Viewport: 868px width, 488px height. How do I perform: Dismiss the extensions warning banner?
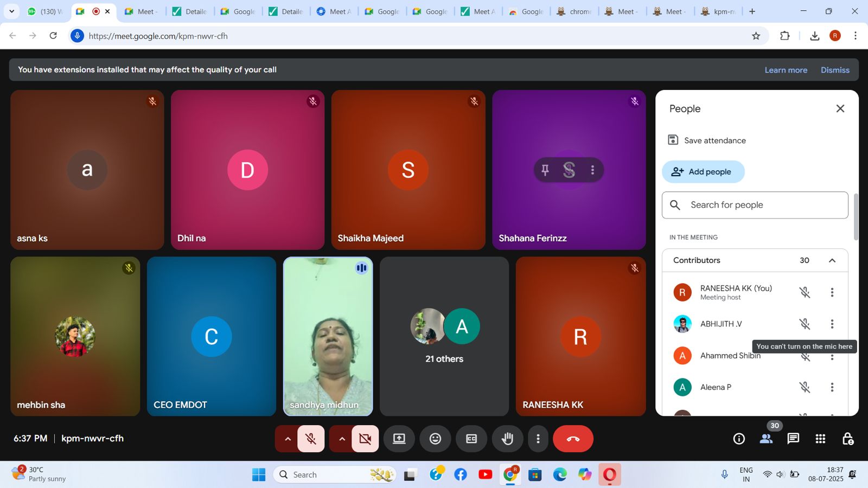click(834, 70)
